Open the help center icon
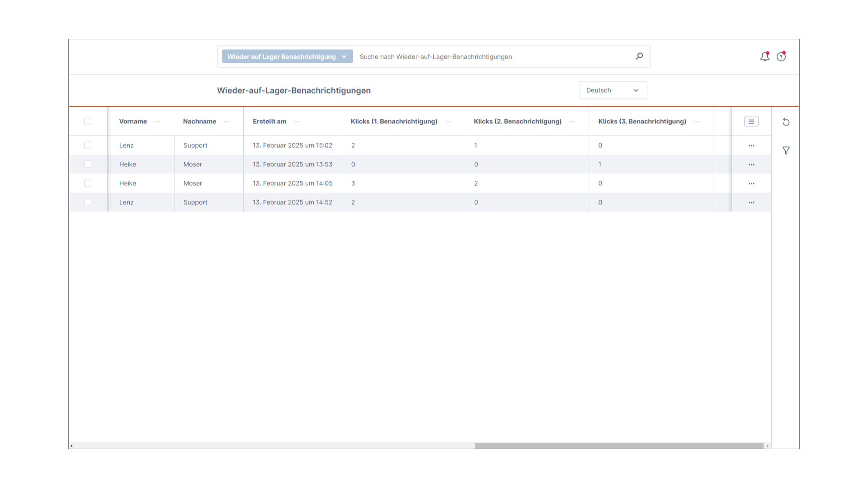 (781, 56)
